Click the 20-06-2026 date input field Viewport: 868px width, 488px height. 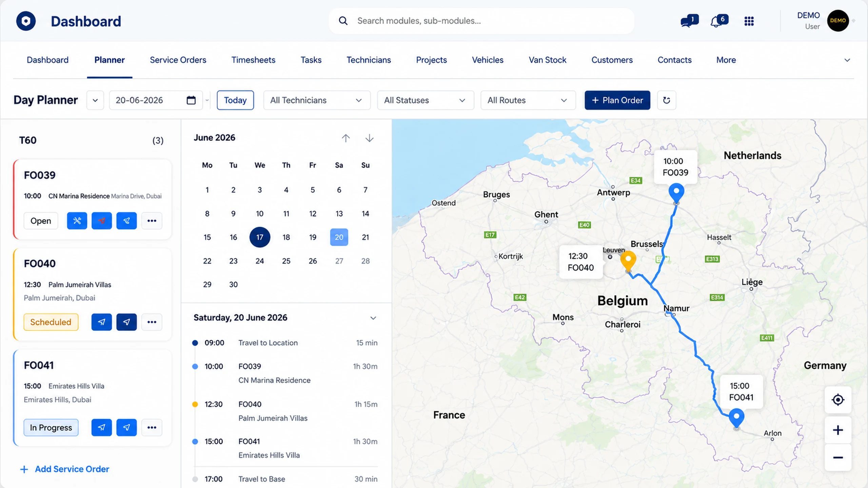(x=156, y=100)
